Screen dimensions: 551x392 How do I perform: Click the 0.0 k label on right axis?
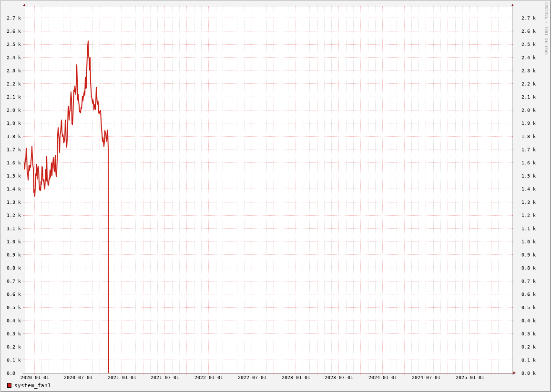click(x=528, y=373)
